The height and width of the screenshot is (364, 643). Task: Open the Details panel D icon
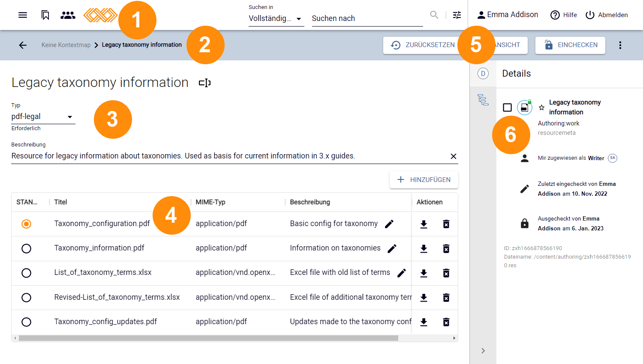[483, 74]
